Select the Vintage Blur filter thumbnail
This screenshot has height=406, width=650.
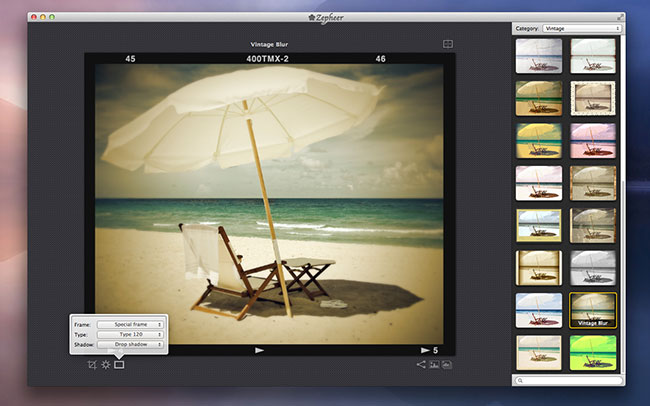pos(593,310)
